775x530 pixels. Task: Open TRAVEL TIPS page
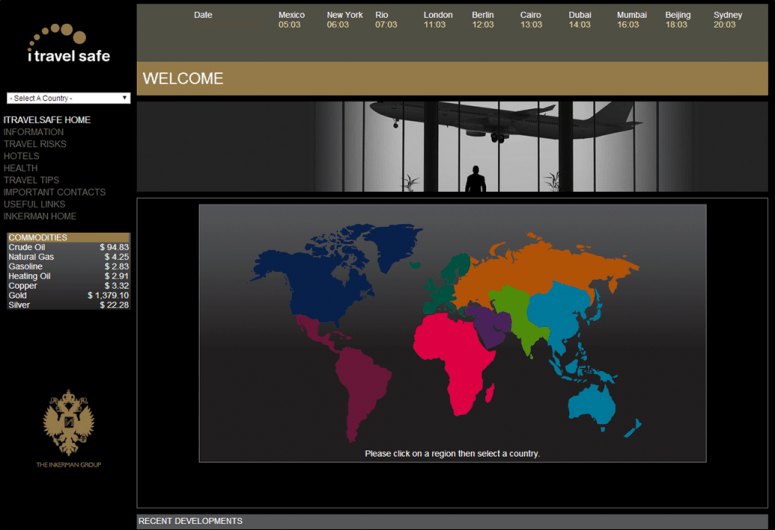coord(32,180)
